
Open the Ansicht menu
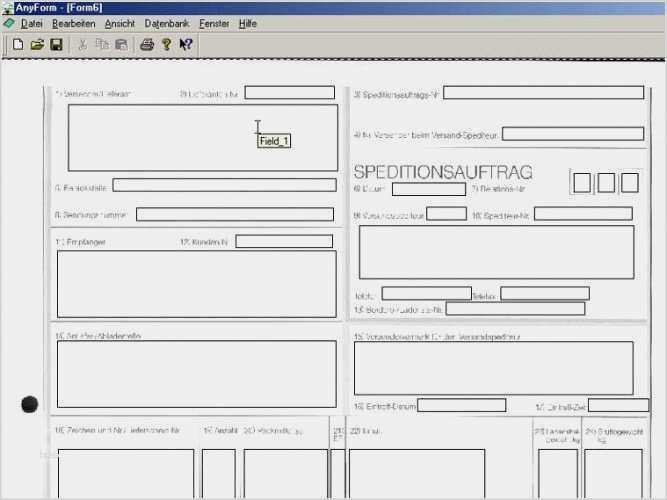pyautogui.click(x=119, y=22)
